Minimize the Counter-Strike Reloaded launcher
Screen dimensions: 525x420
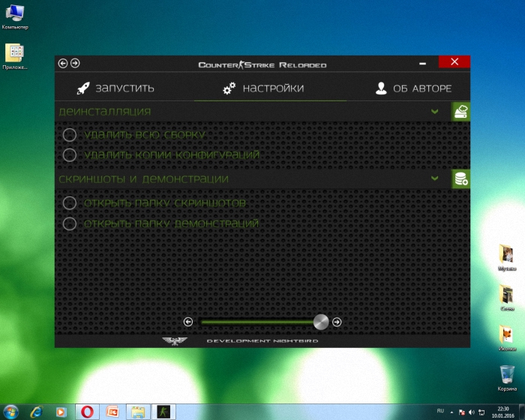coord(422,63)
